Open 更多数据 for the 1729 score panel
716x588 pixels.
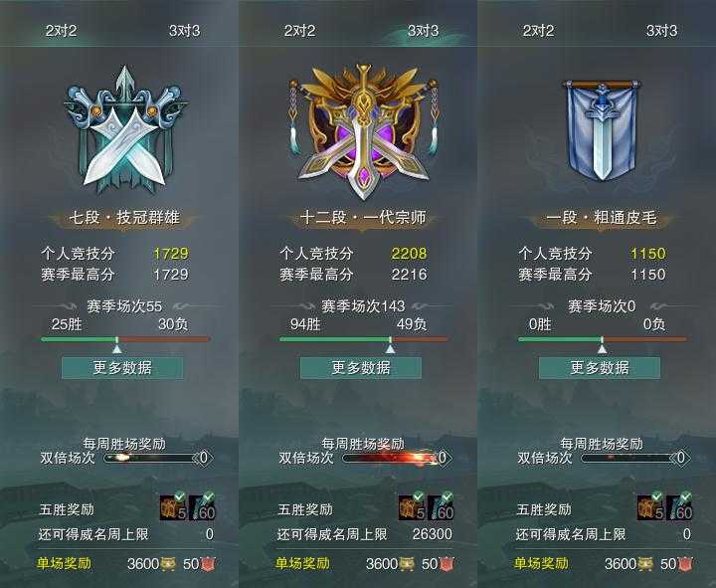(x=122, y=368)
